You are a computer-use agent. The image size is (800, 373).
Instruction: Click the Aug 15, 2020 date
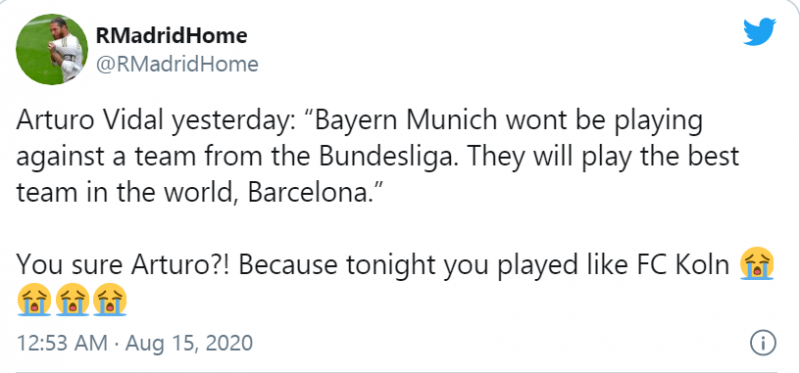[189, 343]
